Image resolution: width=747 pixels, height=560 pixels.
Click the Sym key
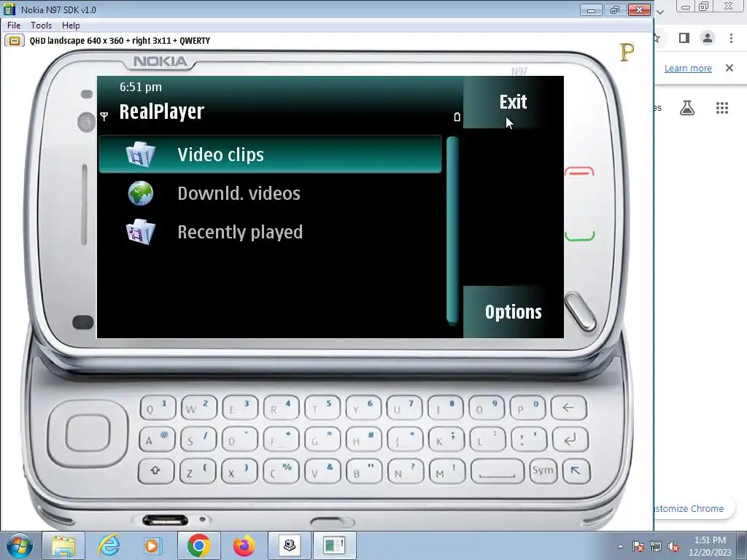[543, 471]
